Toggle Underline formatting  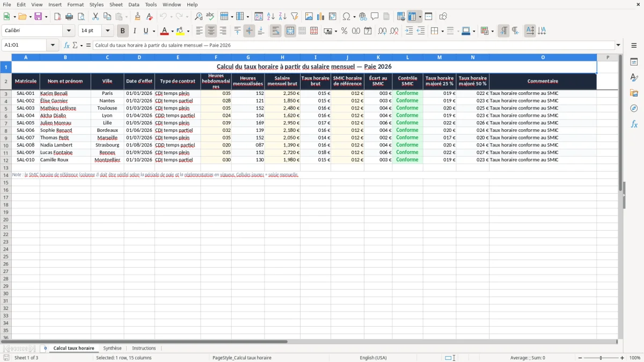coord(145,31)
